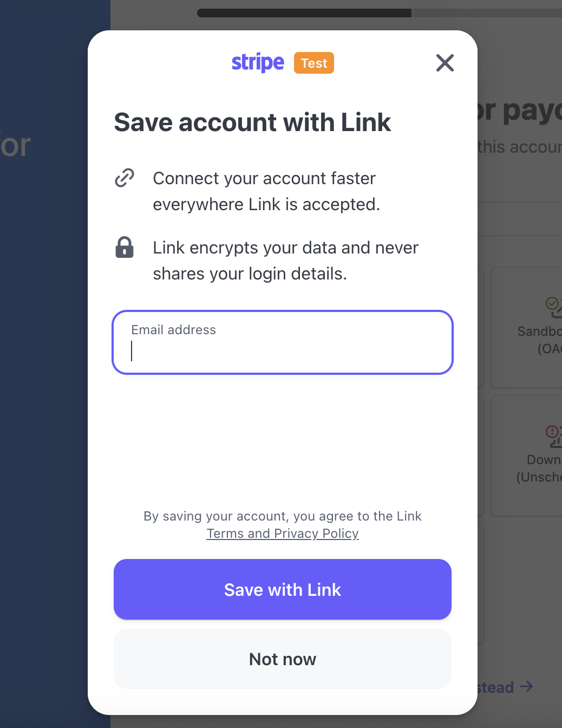Select the Down (Unscheduled) card
562x728 pixels.
tap(526, 456)
